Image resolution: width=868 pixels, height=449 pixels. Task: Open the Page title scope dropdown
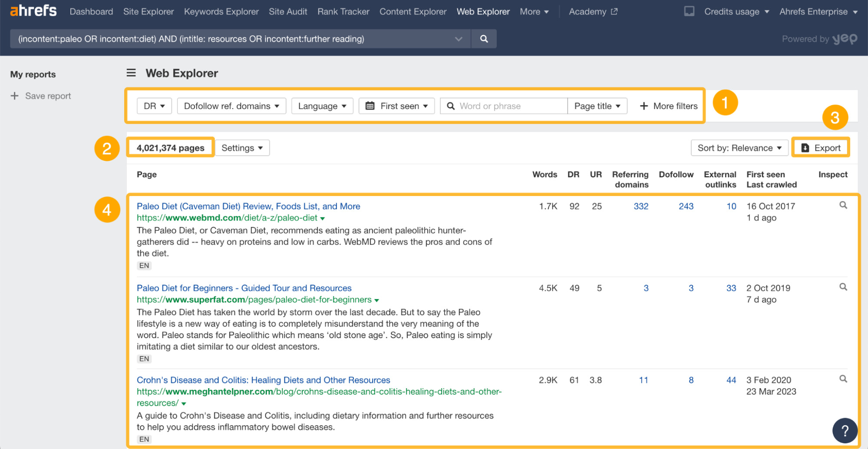[597, 106]
